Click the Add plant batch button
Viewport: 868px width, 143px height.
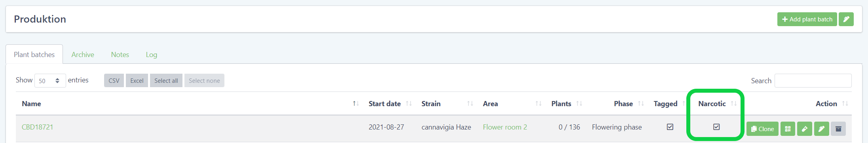tap(807, 19)
